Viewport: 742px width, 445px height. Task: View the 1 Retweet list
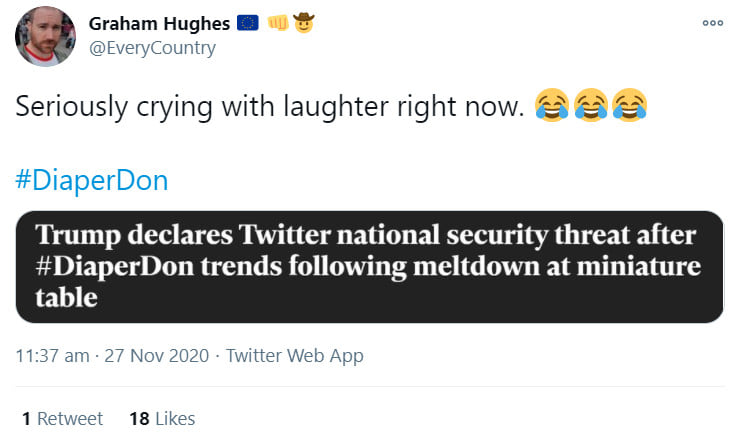click(x=62, y=419)
